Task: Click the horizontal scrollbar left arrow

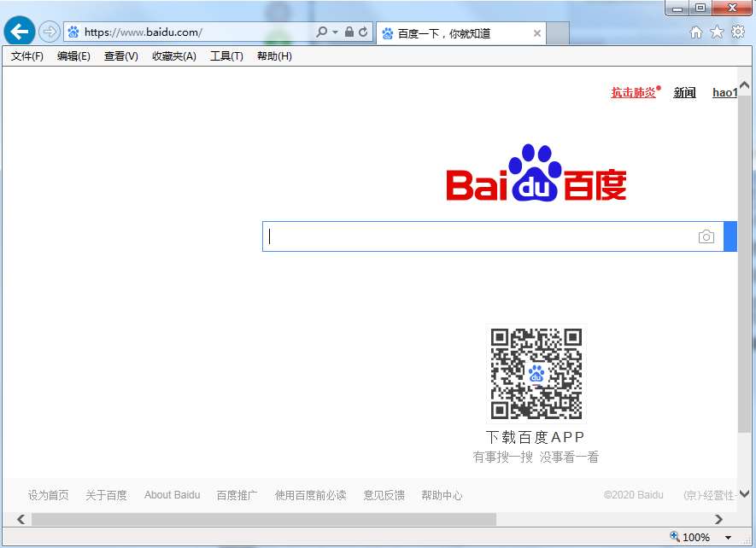Action: click(x=21, y=519)
